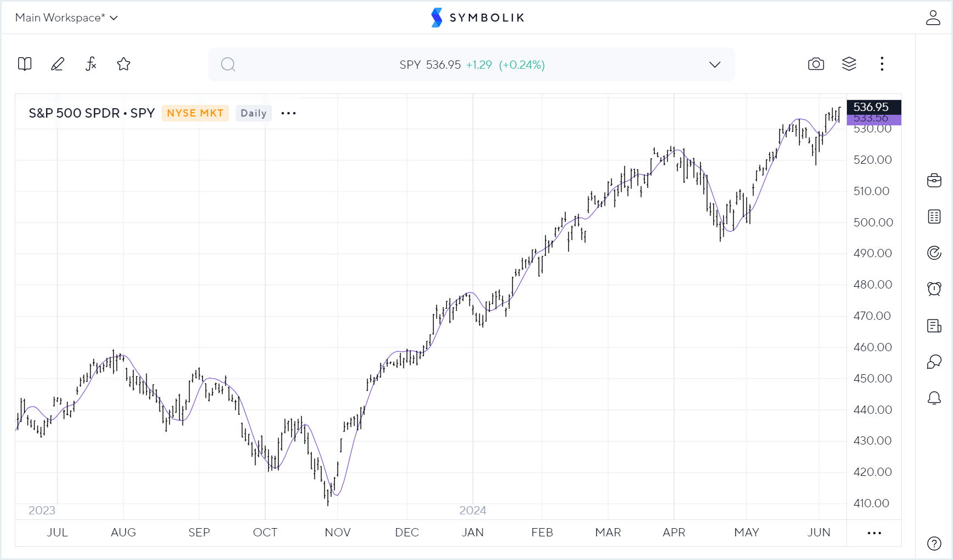Click the 440.00 price axis label
Image resolution: width=953 pixels, height=560 pixels.
click(x=873, y=410)
